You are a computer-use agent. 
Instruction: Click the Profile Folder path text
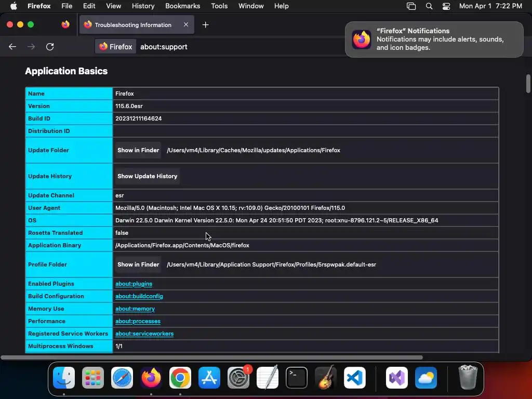pos(271,264)
